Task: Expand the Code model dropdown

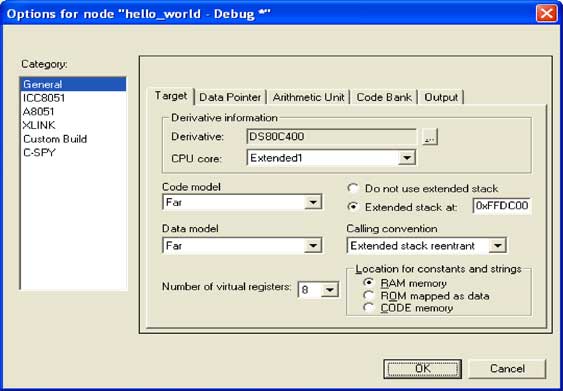Action: [x=313, y=203]
